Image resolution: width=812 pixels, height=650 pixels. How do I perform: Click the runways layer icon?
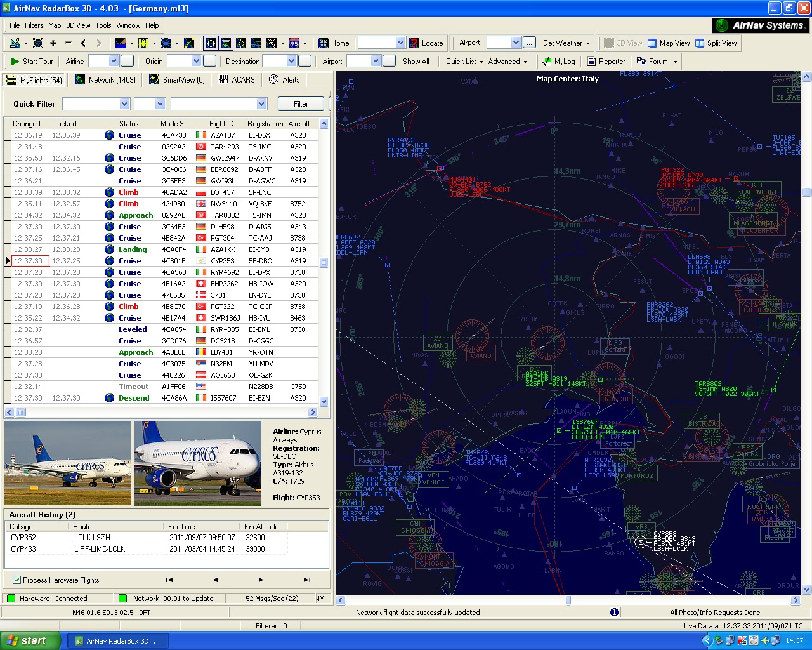[x=272, y=43]
